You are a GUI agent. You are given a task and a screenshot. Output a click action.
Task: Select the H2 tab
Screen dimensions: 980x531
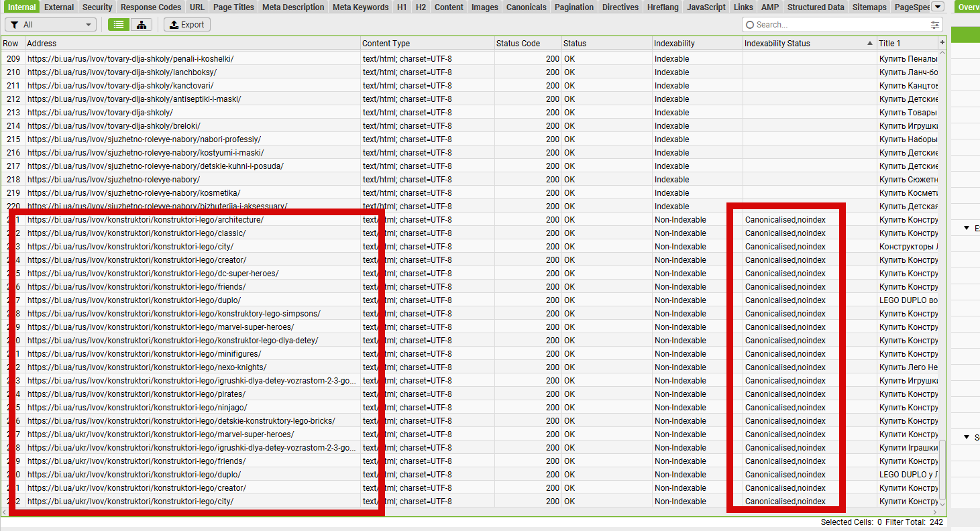click(x=421, y=7)
